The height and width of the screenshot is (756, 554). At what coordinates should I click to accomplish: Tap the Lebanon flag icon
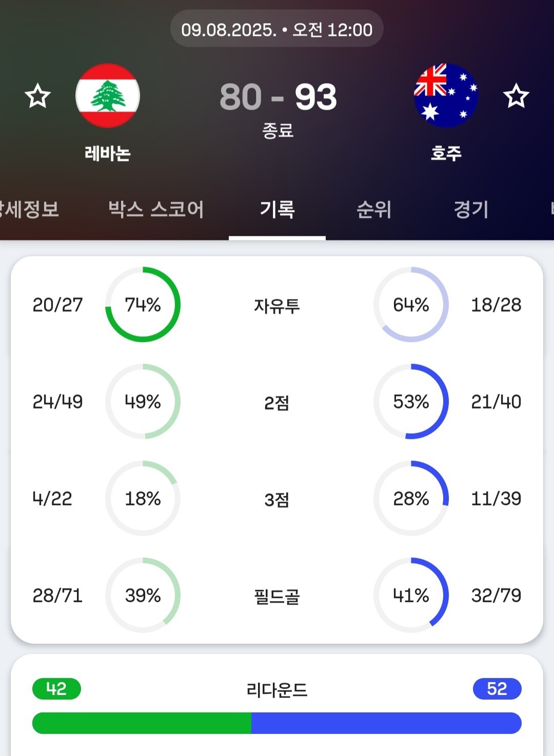(x=108, y=96)
